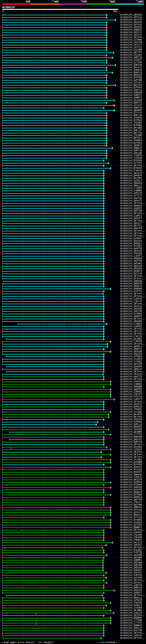Open hit UniRef100_A9RDS2
Image resolution: width=146 pixels, height=644 pixels.
pos(131,30)
